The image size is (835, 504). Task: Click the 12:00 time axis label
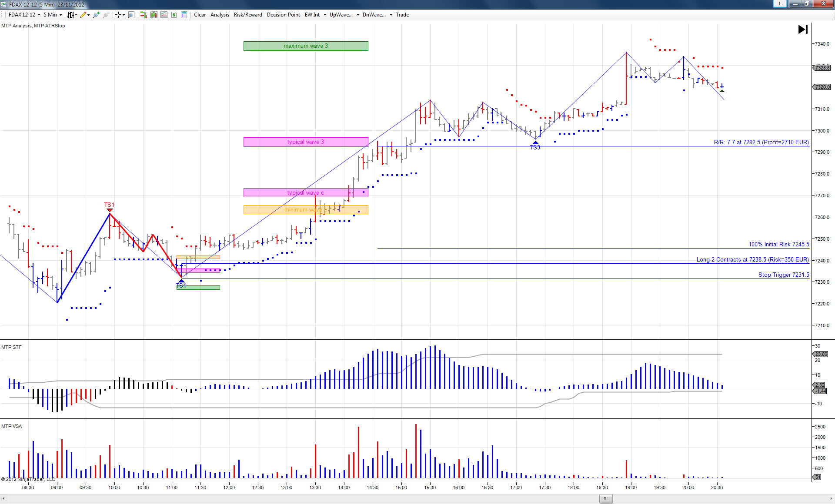coord(229,487)
